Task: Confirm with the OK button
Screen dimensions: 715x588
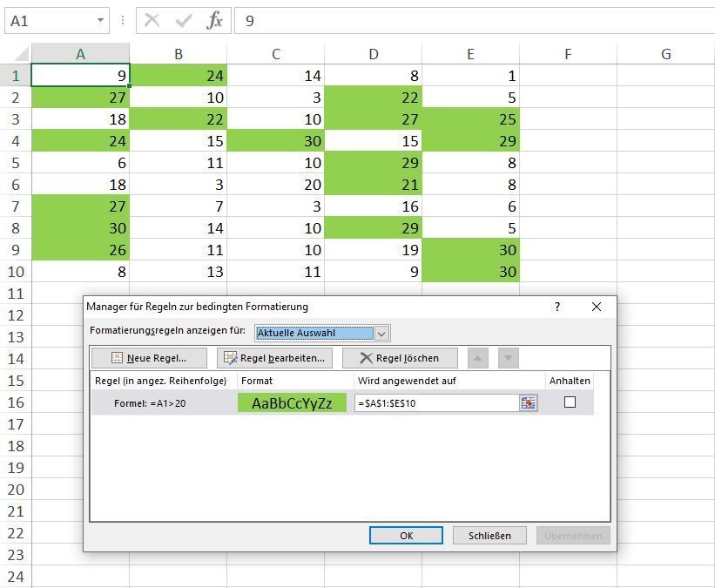Action: pyautogui.click(x=406, y=536)
